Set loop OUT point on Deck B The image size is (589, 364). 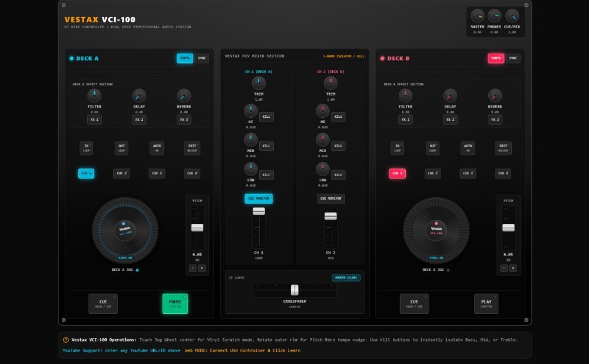432,148
